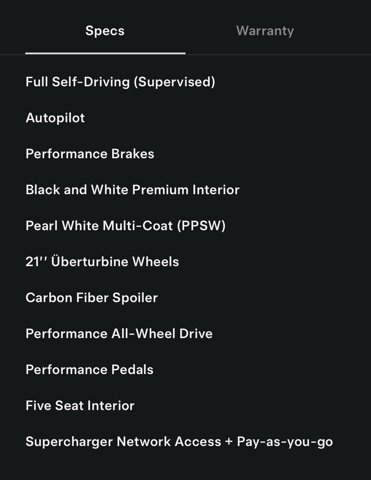Click the underline indicator beneath Specs
Image resolution: width=371 pixels, height=480 pixels.
[105, 53]
